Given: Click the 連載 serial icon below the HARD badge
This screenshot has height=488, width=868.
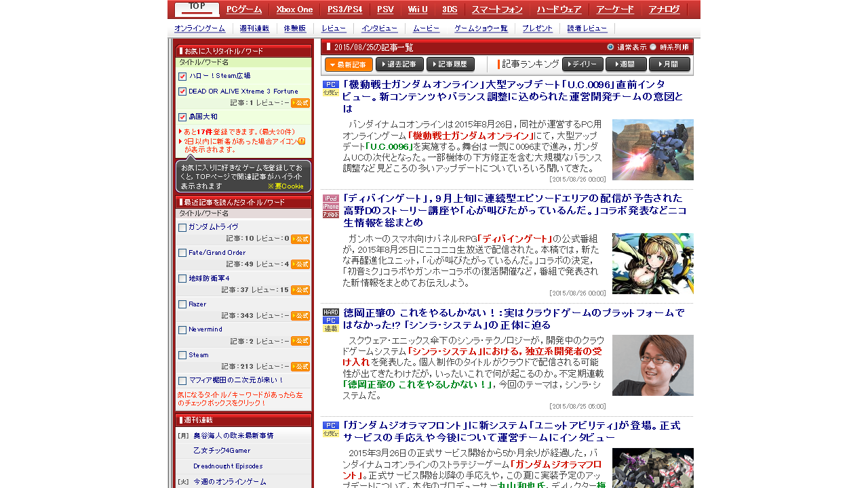Looking at the screenshot, I should [x=330, y=328].
